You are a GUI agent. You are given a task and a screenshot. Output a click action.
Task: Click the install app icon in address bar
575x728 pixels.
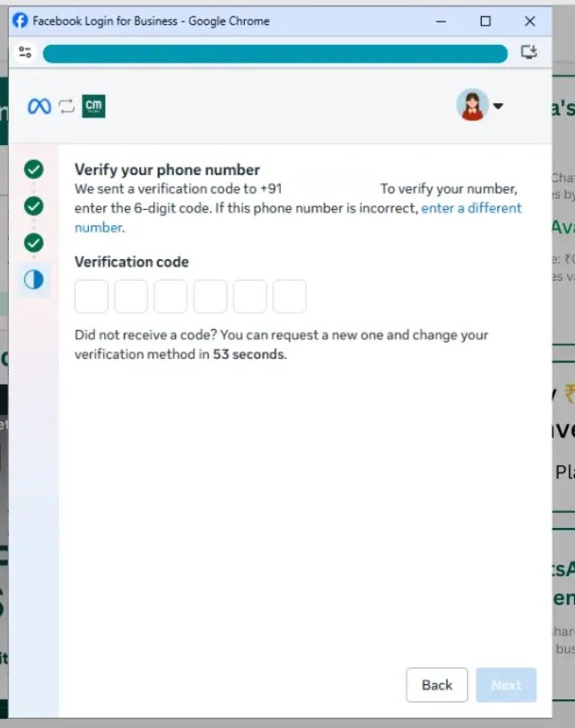529,52
